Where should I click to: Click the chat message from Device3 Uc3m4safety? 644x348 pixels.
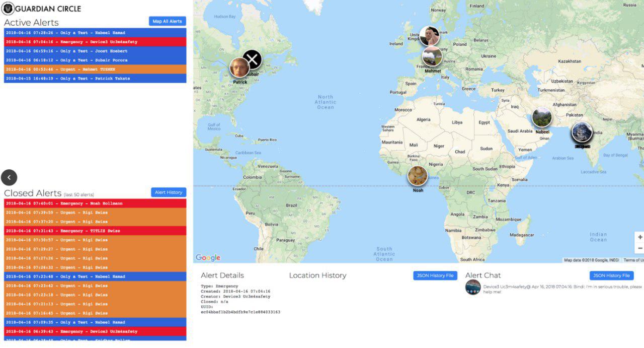coord(562,289)
